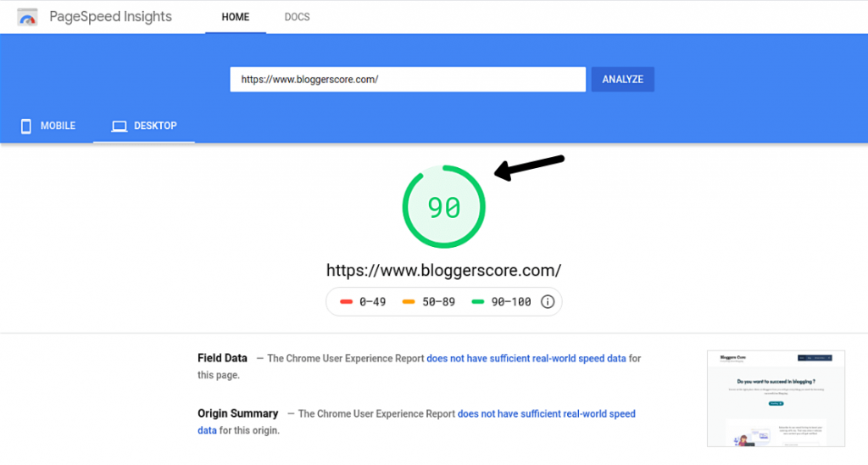
Task: Click the PageSpeed Insights logo icon
Action: [x=27, y=17]
